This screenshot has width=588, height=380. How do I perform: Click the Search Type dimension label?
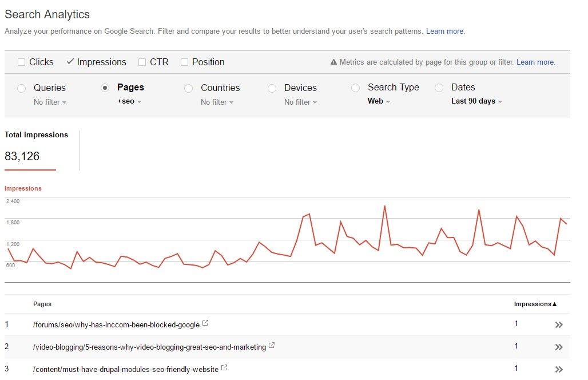pos(394,88)
